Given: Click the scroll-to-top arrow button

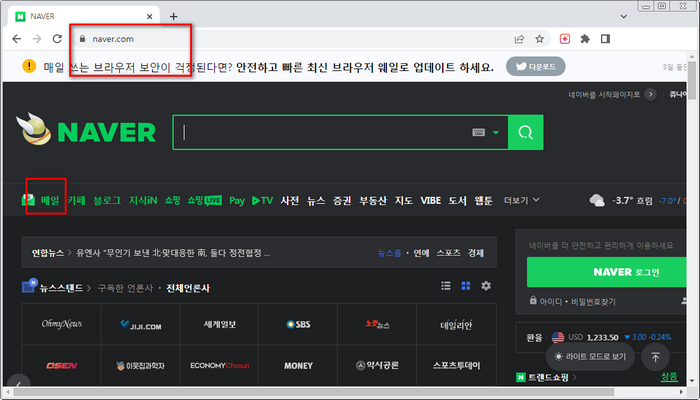Looking at the screenshot, I should tap(655, 357).
